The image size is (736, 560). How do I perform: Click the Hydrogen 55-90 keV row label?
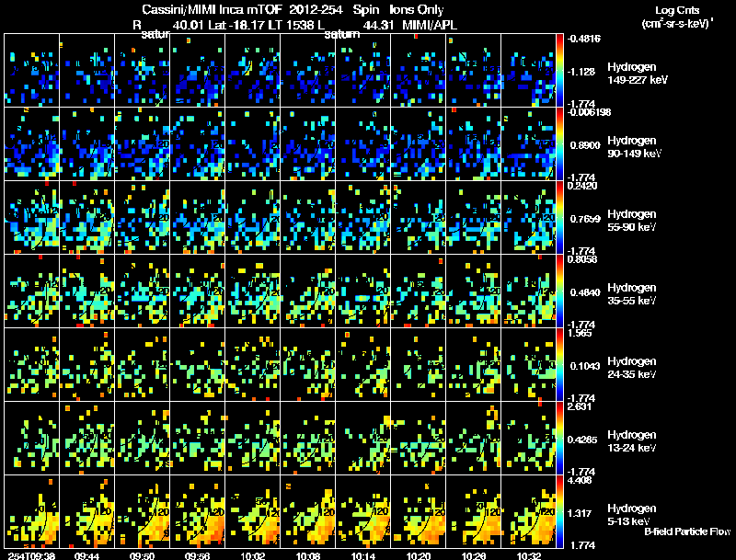tap(632, 221)
